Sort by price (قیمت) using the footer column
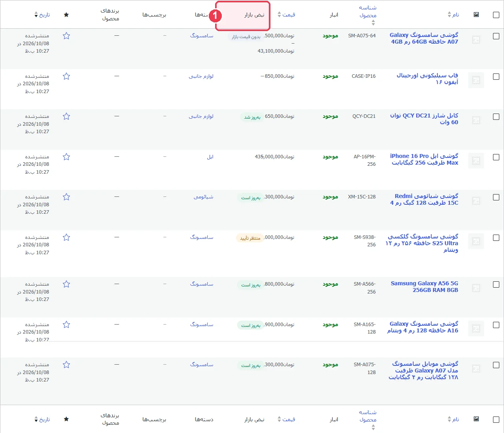 (x=286, y=419)
